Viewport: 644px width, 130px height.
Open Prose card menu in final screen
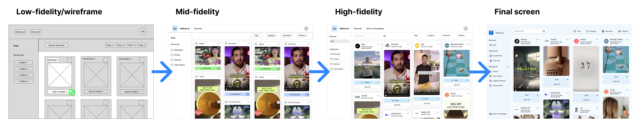pyautogui.click(x=627, y=90)
